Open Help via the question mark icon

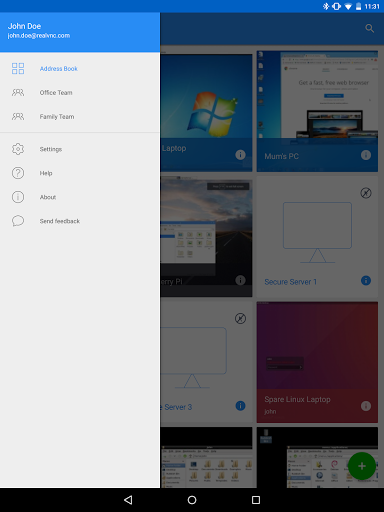(x=18, y=173)
